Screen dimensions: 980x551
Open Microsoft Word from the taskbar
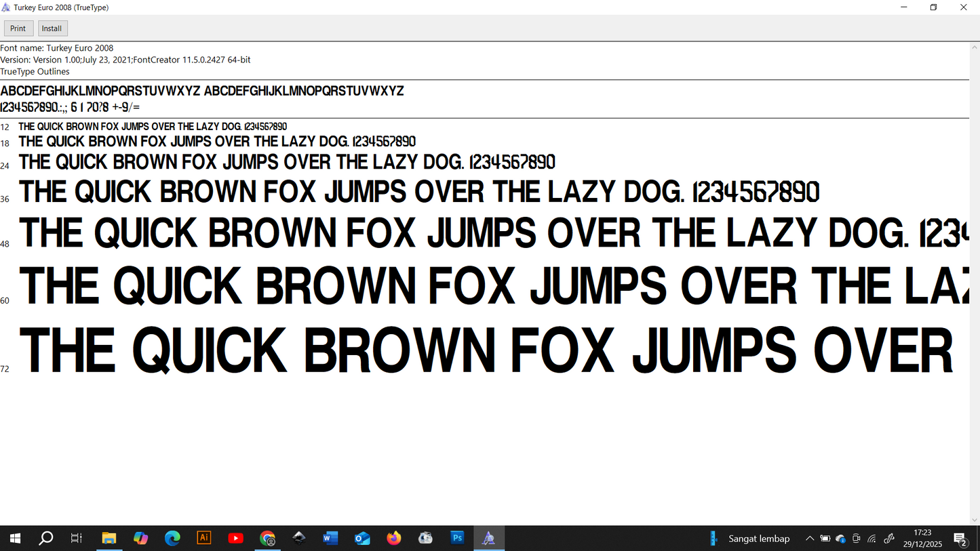point(330,539)
